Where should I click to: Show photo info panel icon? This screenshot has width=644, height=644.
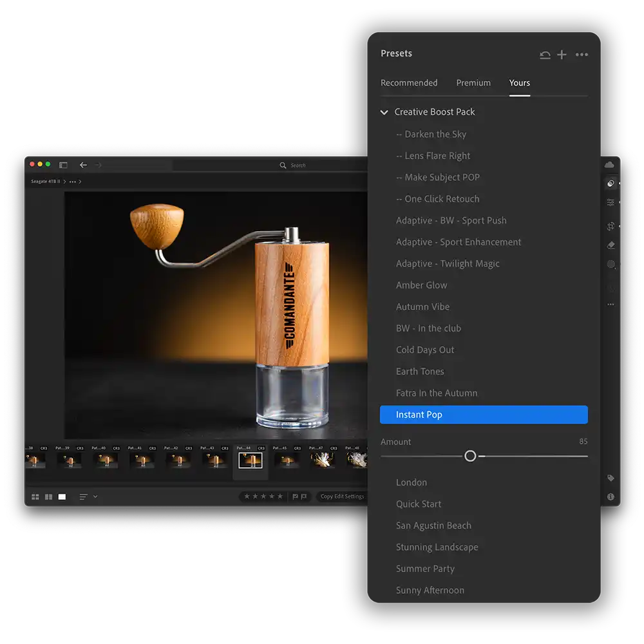611,497
